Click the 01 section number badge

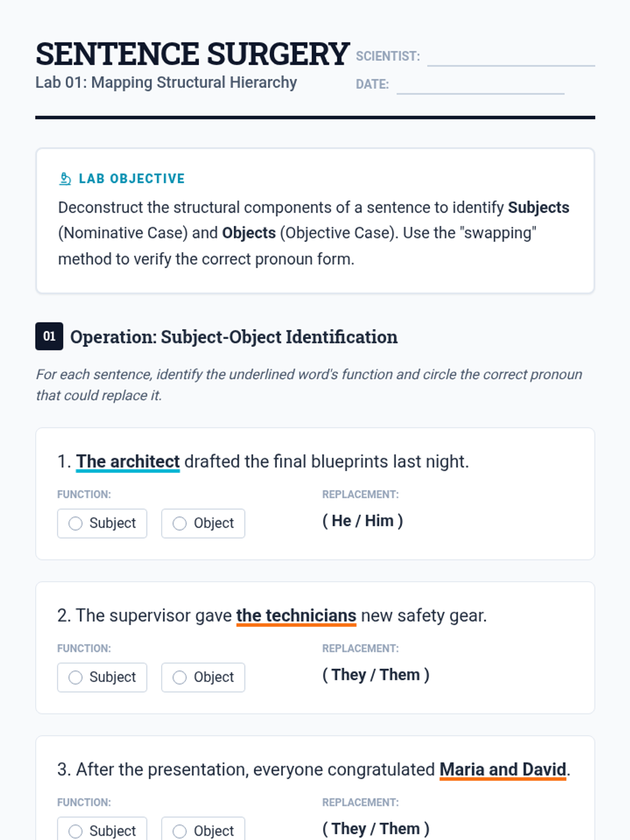click(x=49, y=336)
